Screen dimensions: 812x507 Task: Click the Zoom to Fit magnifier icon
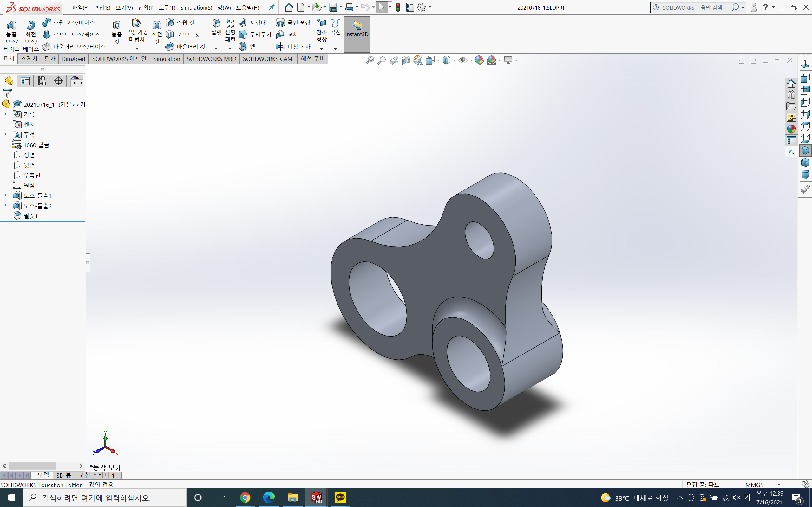[x=370, y=60]
